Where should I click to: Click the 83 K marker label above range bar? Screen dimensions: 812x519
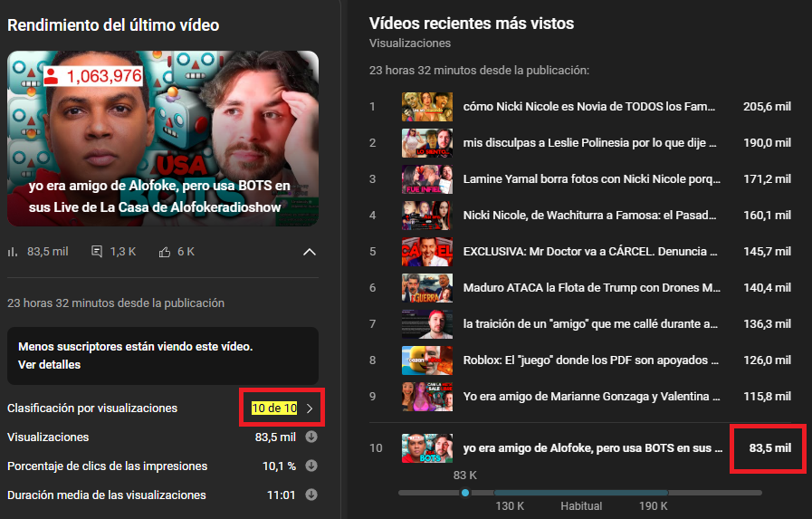pyautogui.click(x=465, y=475)
